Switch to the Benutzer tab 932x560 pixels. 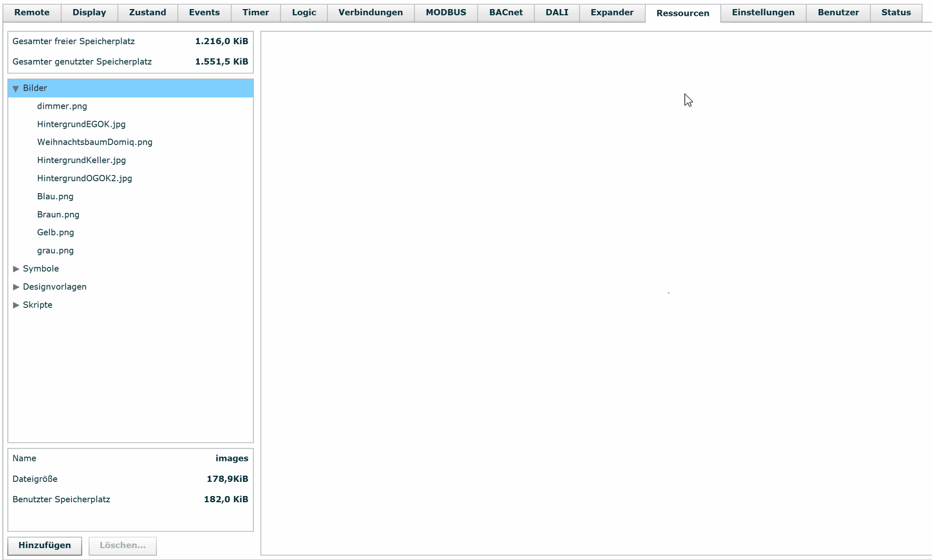(x=838, y=12)
